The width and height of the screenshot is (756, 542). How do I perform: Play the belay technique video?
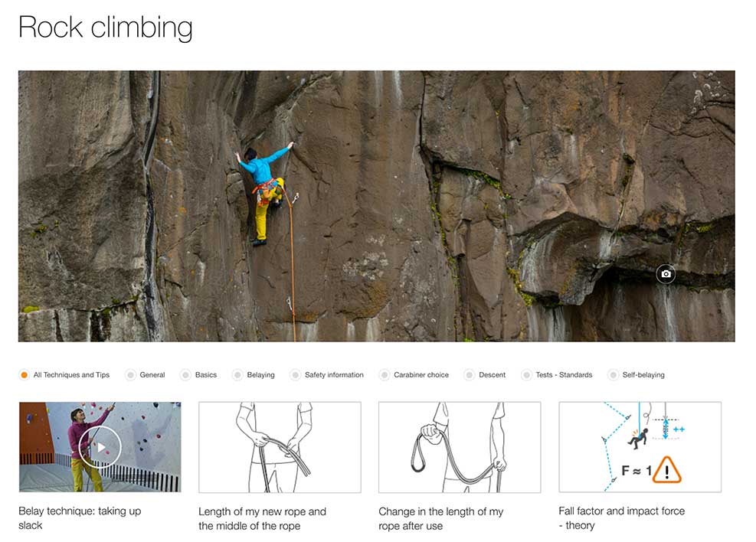click(x=100, y=447)
